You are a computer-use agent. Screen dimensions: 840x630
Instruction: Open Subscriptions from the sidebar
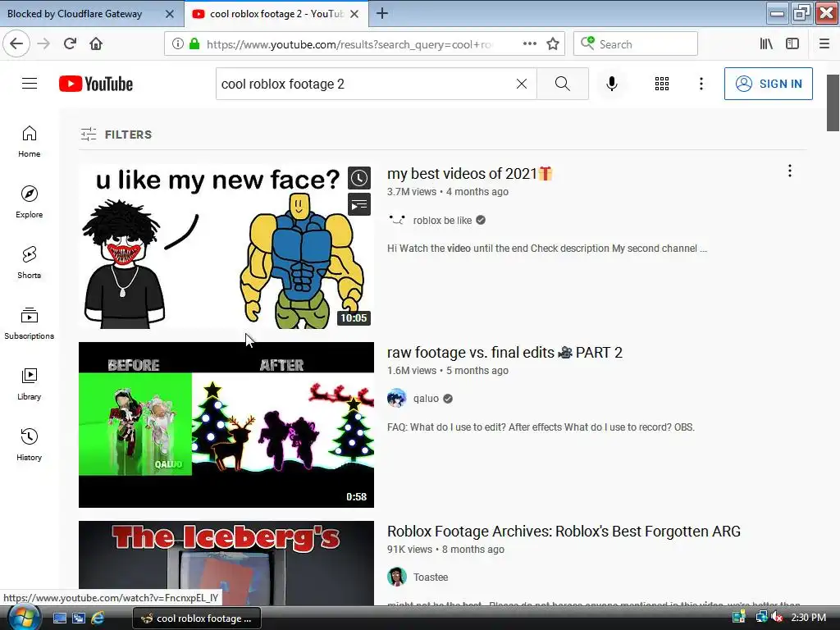29,323
